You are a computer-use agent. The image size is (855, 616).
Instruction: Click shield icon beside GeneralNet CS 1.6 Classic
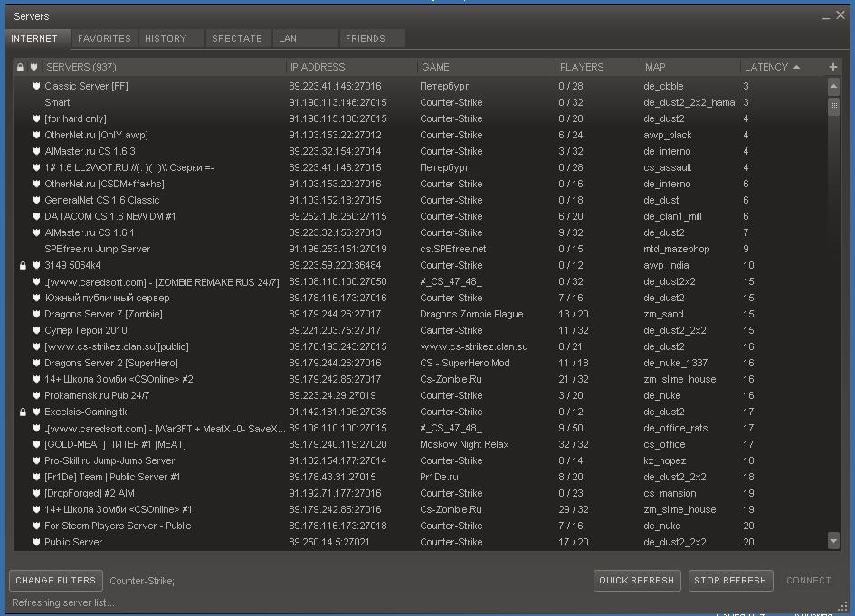click(36, 200)
